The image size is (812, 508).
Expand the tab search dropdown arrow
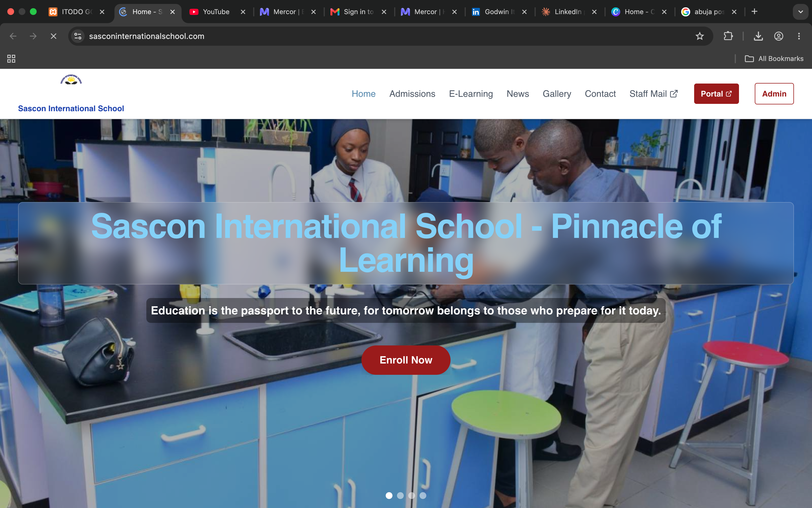pos(801,12)
